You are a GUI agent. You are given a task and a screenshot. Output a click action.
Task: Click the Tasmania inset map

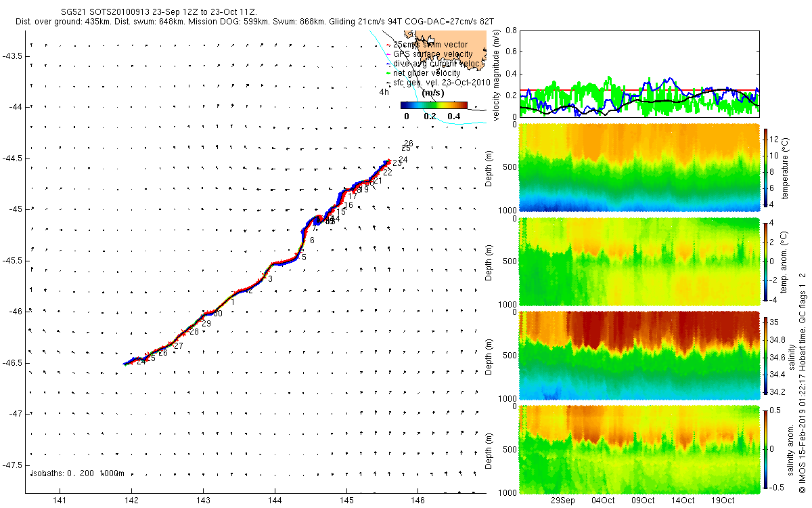point(446,51)
